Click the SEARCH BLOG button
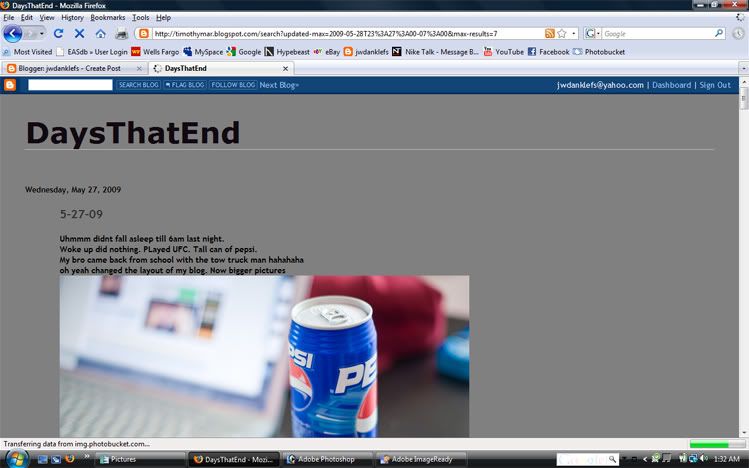The height and width of the screenshot is (468, 749). click(139, 85)
